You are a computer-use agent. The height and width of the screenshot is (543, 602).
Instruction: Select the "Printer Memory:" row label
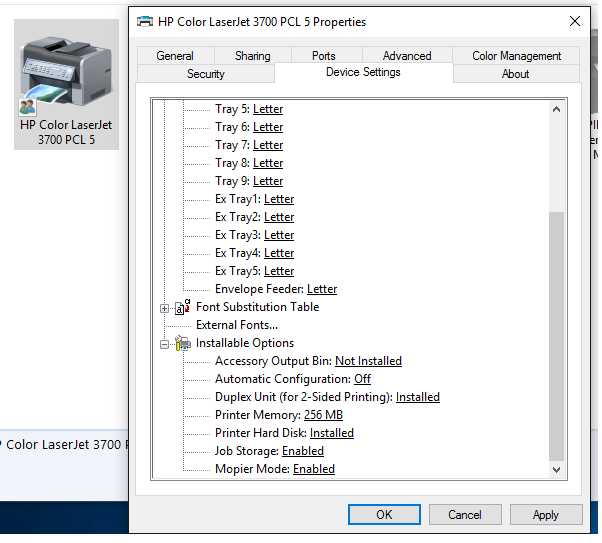(x=258, y=415)
